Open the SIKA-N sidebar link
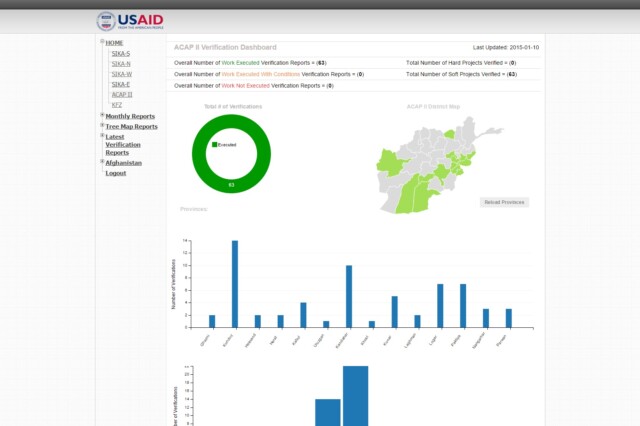The width and height of the screenshot is (640, 426). [121, 63]
